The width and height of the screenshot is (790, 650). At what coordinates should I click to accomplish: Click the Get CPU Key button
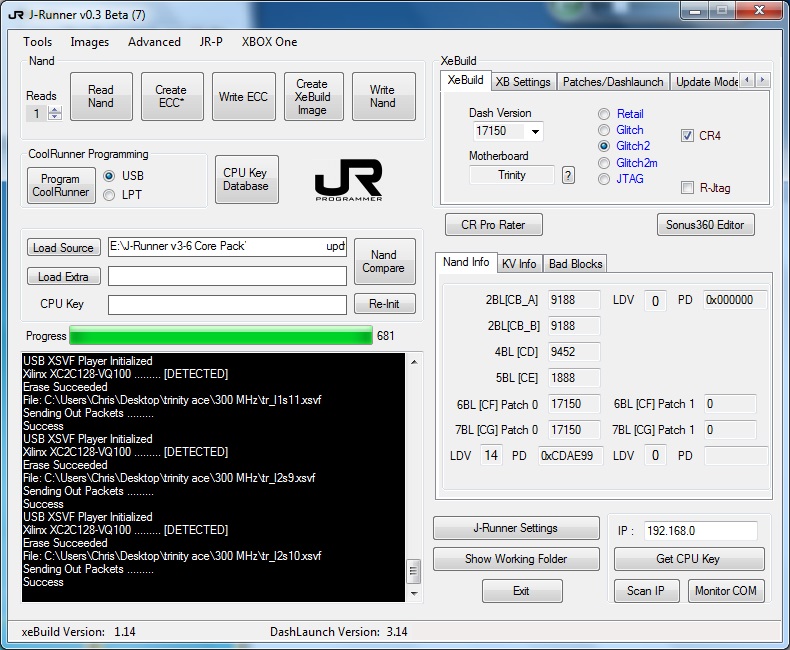pyautogui.click(x=688, y=559)
